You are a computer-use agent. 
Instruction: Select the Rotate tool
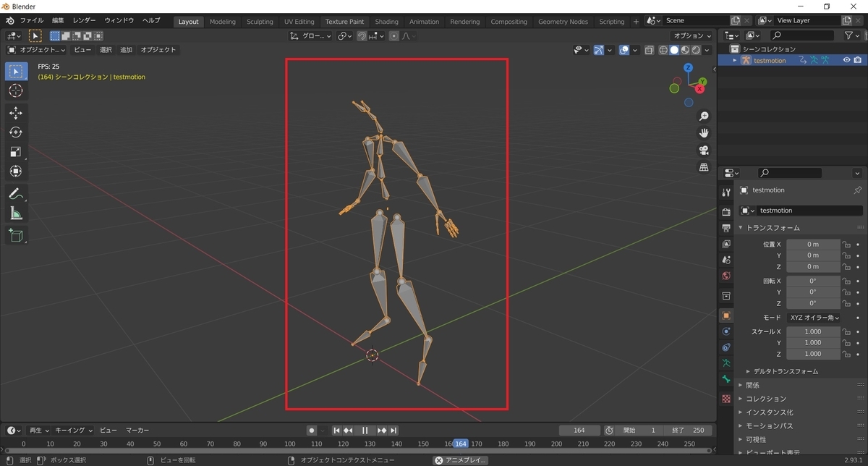16,132
